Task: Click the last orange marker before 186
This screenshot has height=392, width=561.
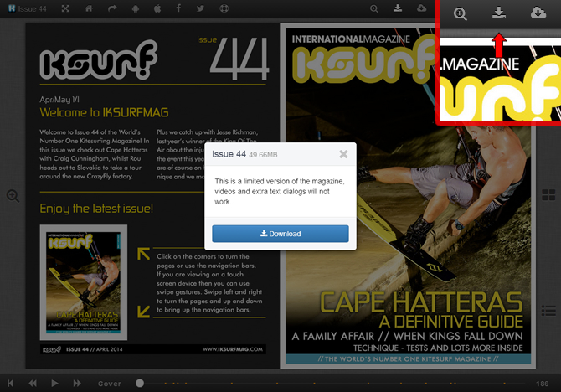Action: [x=504, y=384]
